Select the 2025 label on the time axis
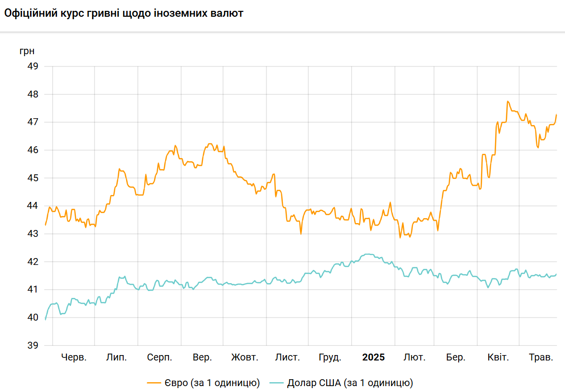The image size is (565, 392). (373, 358)
